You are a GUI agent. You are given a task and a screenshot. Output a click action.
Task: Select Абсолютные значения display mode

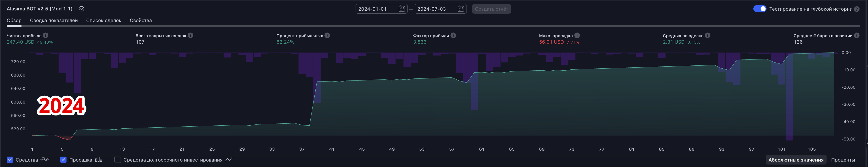[796, 160]
